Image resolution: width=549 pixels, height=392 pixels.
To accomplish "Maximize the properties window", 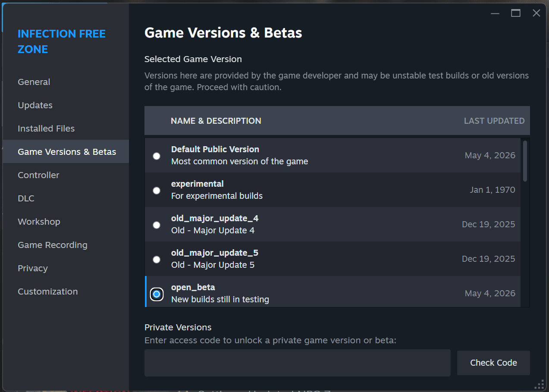I will tap(516, 13).
